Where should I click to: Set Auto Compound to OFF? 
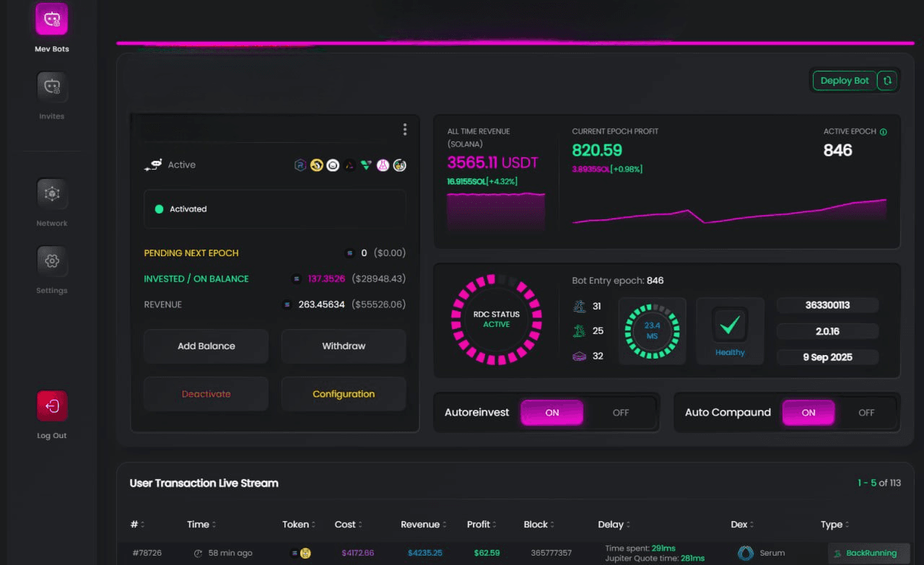coord(866,413)
